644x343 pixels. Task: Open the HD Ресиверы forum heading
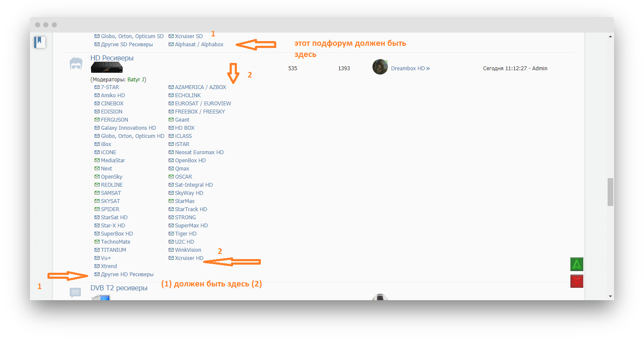[x=112, y=58]
